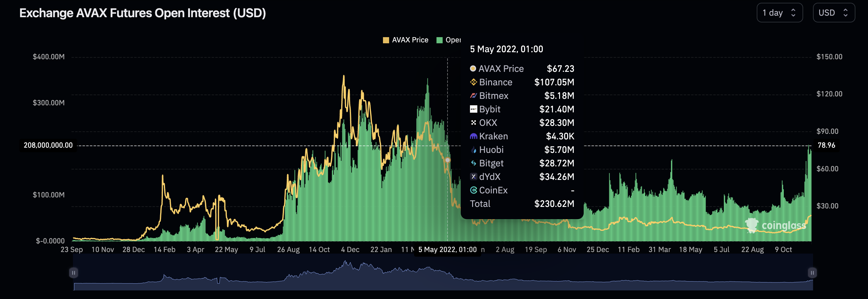Click the yellow AVAX Price legend swatch

386,41
